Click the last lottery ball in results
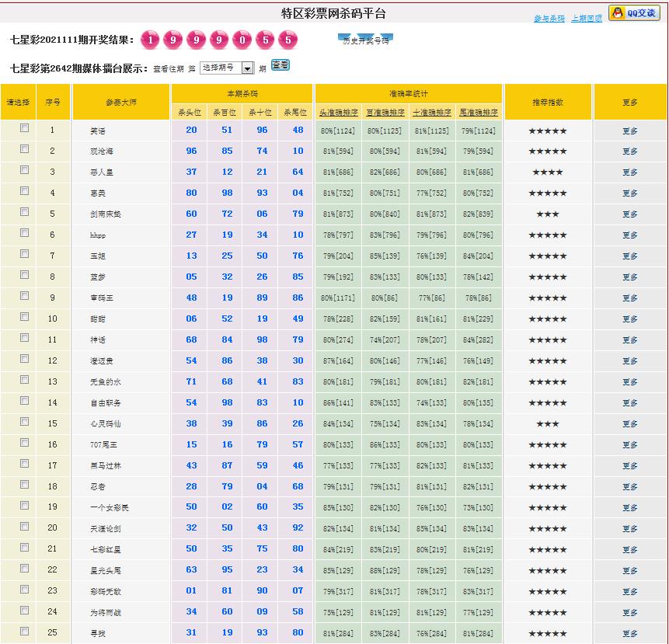This screenshot has height=644, width=669. coord(288,40)
